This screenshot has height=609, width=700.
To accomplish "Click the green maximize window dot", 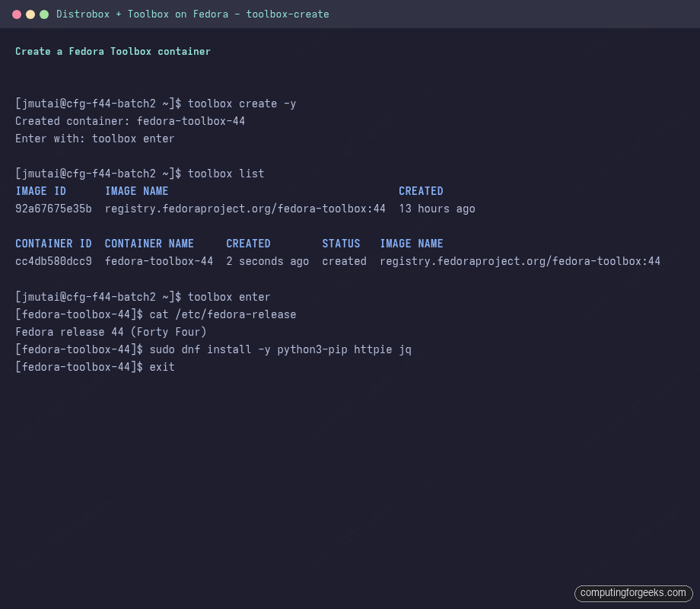I will [x=44, y=14].
